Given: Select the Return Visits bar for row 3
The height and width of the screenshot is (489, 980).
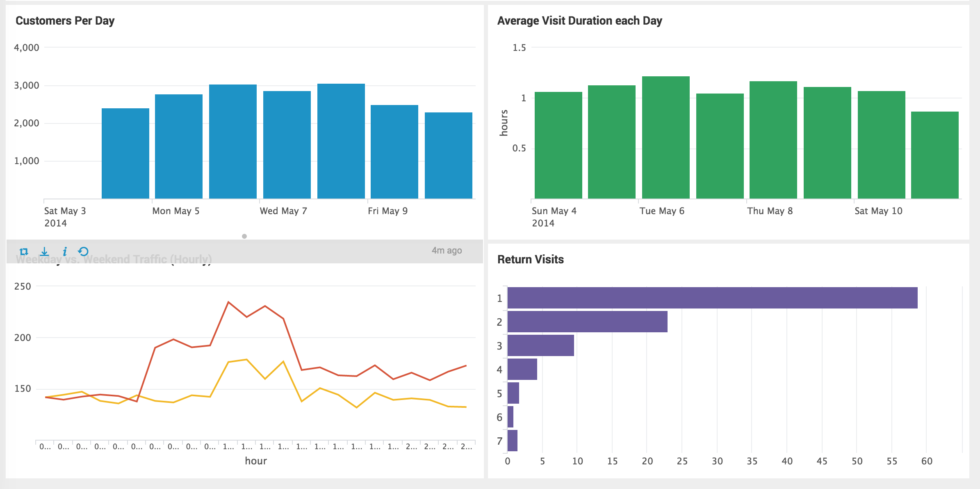Looking at the screenshot, I should (x=541, y=345).
